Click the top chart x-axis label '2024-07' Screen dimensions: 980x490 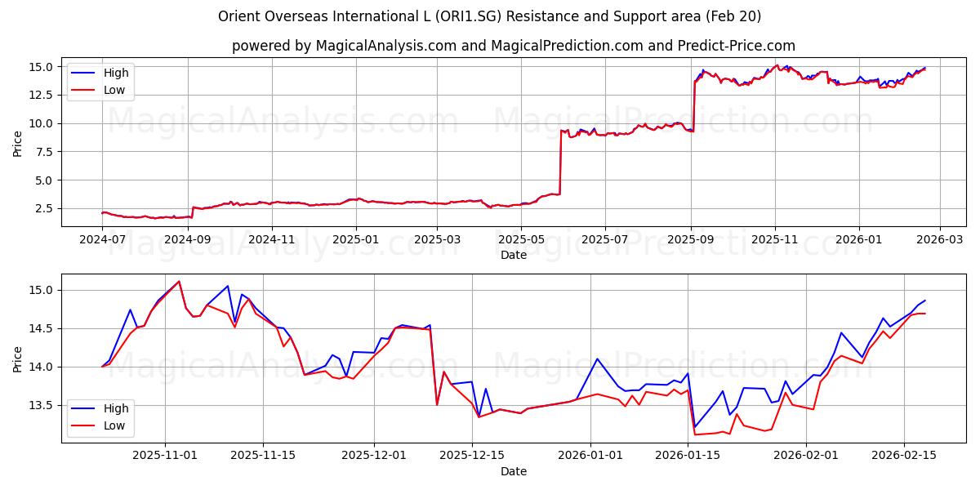[102, 241]
